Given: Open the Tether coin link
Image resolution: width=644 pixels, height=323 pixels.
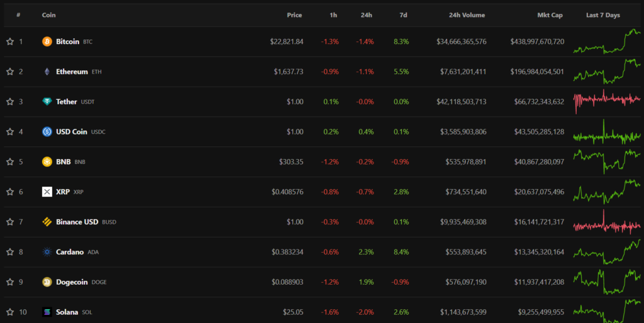Looking at the screenshot, I should (x=67, y=101).
